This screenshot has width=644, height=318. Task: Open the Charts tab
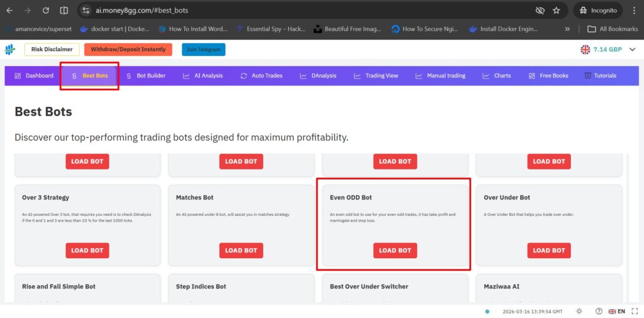497,76
